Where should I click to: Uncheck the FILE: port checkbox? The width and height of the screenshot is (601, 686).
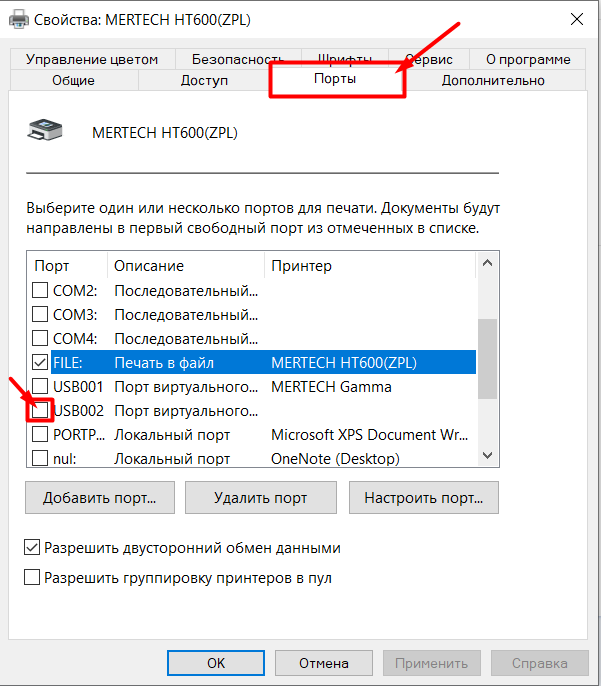(40, 362)
